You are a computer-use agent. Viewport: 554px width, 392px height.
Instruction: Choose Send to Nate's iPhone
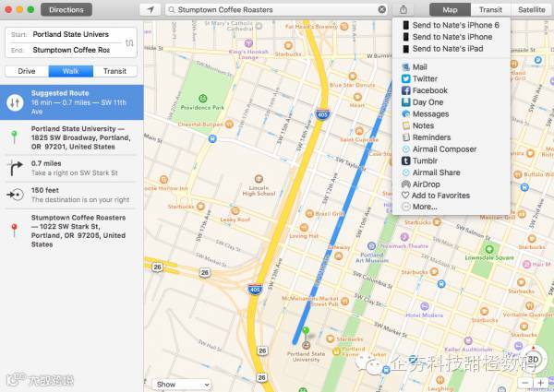pyautogui.click(x=452, y=37)
